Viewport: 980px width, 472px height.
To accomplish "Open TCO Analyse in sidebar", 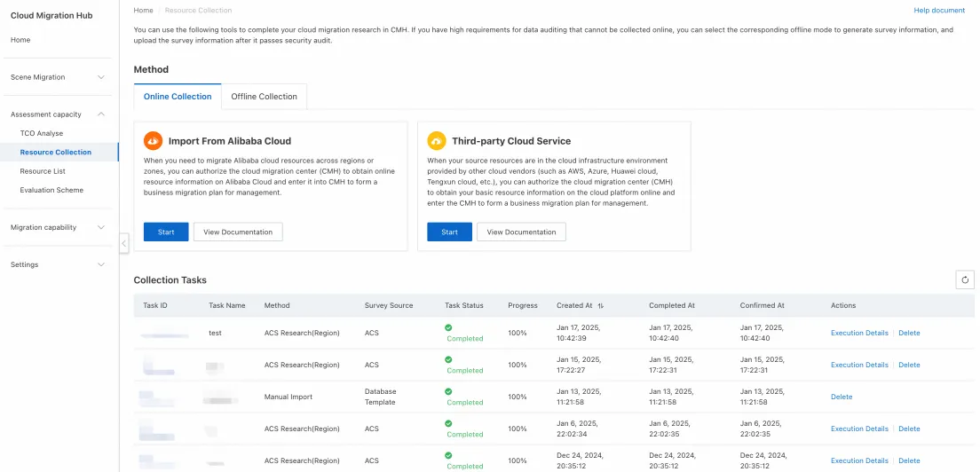I will (x=42, y=133).
